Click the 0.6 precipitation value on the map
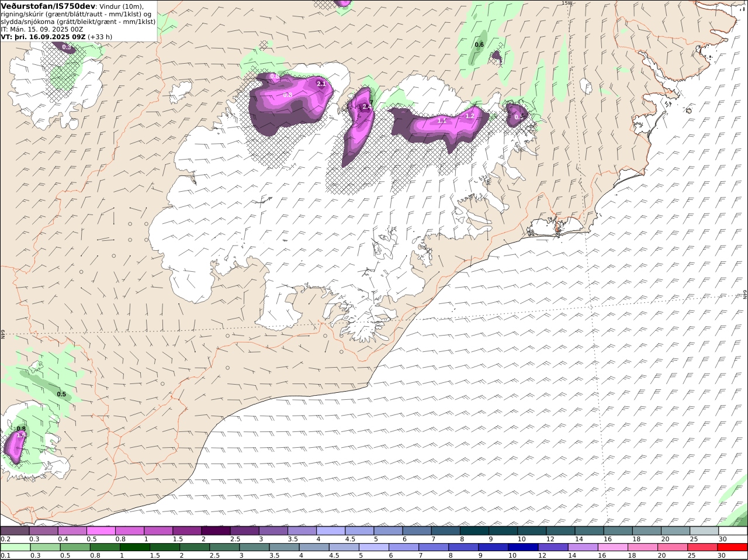The image size is (748, 560). (x=479, y=45)
